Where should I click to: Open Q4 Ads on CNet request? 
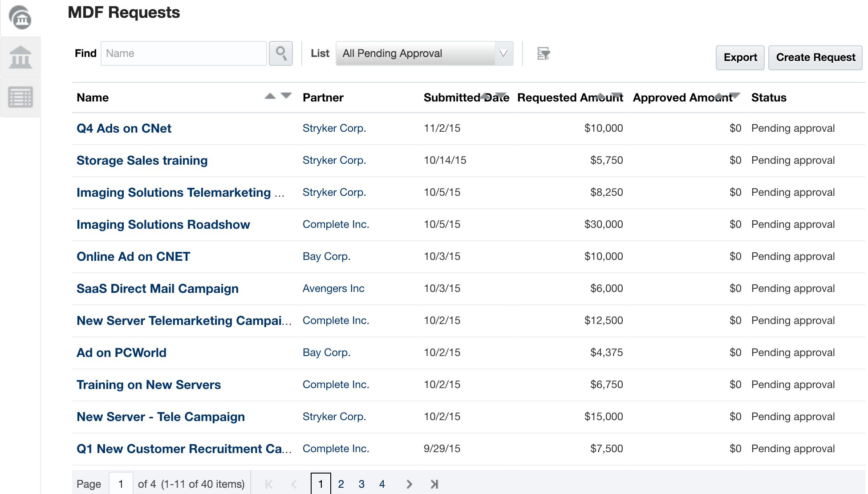124,129
